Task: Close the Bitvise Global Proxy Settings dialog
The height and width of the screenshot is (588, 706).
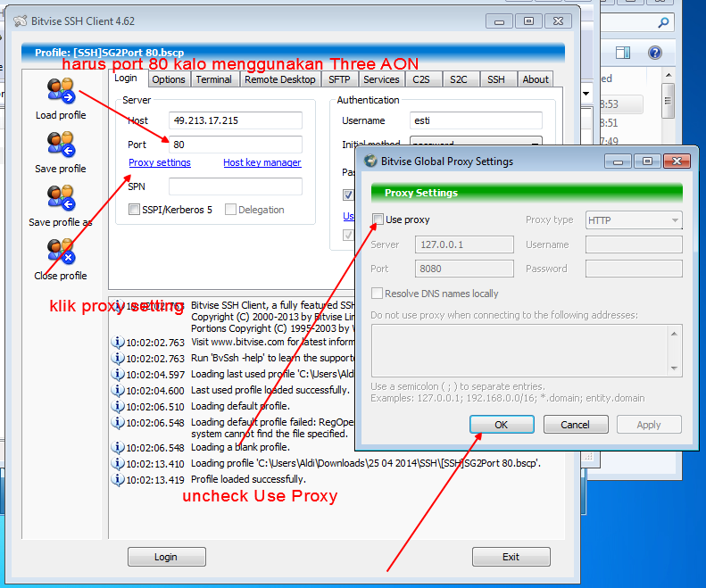Action: pos(677,161)
